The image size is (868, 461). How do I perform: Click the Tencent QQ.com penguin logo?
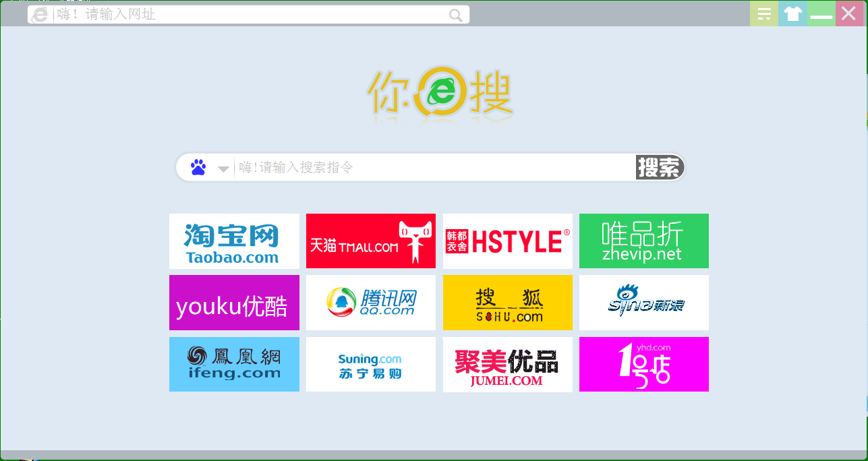(x=370, y=302)
